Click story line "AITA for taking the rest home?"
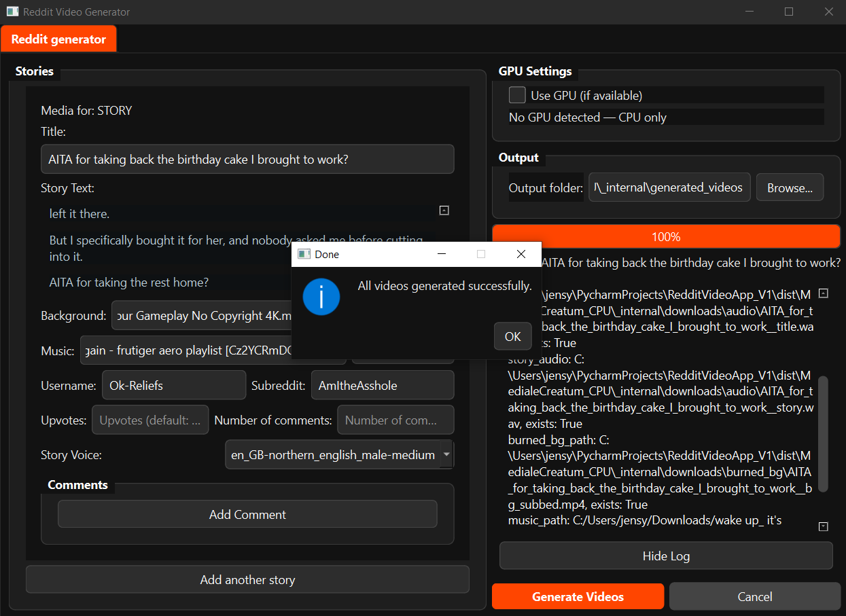The image size is (846, 616). [x=129, y=282]
